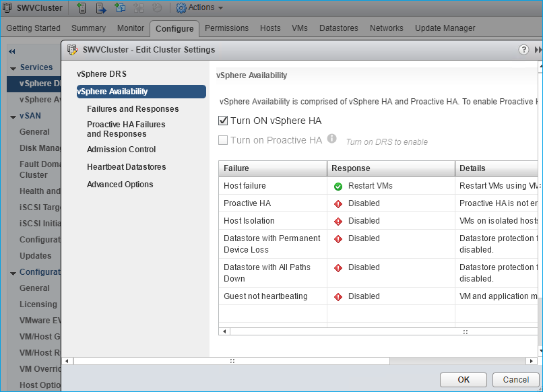Screen dimensions: 543x392
Task: Select the Configure tab
Action: click(174, 29)
